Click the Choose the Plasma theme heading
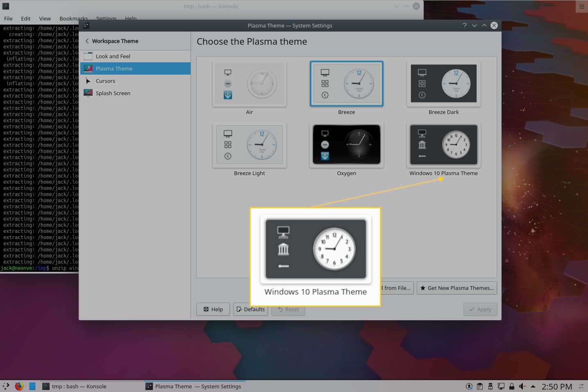Image resolution: width=588 pixels, height=392 pixels. click(252, 41)
